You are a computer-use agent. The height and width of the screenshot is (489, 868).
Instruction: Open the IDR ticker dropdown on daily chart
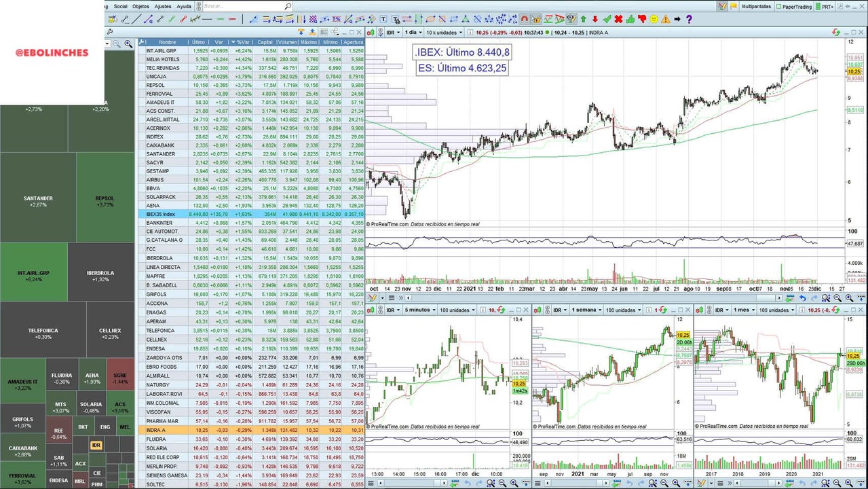point(393,32)
